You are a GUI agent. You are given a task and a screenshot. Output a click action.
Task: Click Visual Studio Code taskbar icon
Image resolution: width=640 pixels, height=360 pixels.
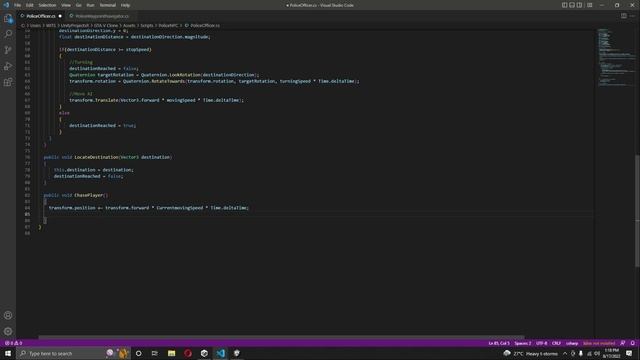click(220, 353)
